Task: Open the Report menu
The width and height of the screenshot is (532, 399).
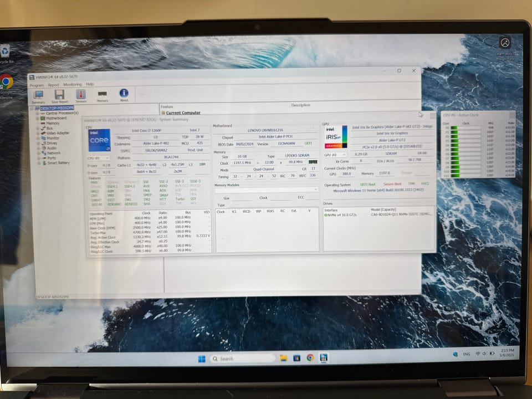Action: (x=54, y=85)
